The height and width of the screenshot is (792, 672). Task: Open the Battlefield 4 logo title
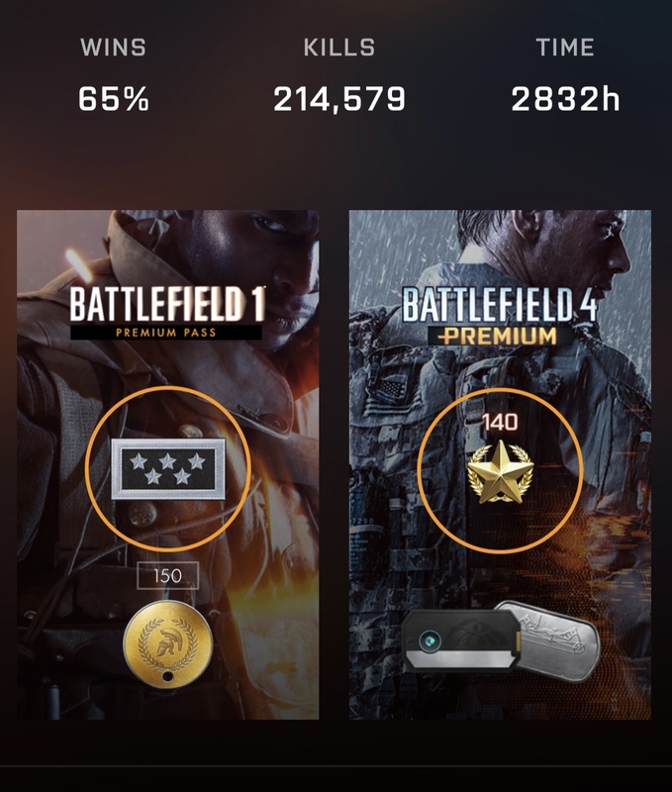500,306
